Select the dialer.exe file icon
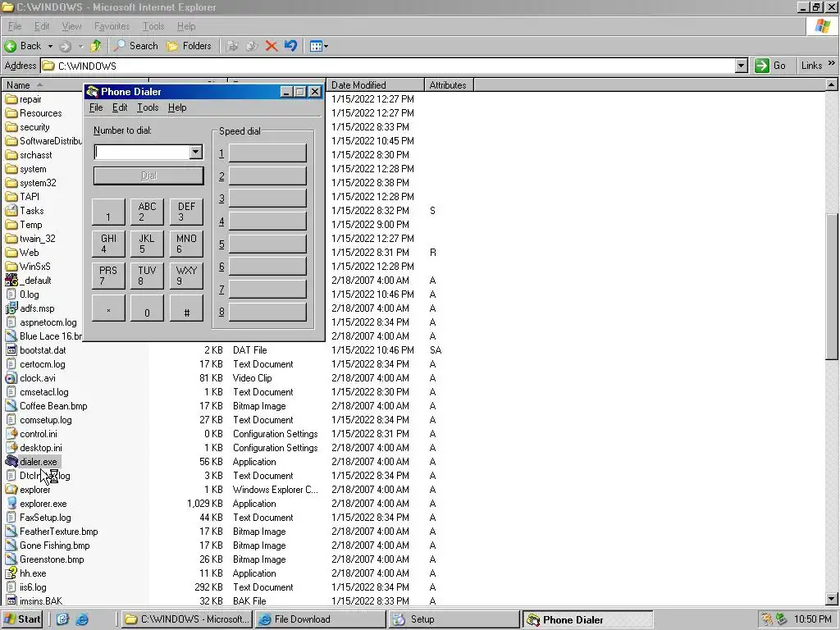This screenshot has width=840, height=630. (11, 461)
